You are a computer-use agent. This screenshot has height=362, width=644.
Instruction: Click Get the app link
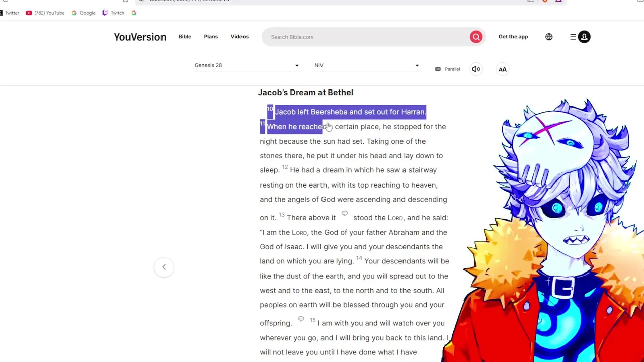[513, 37]
